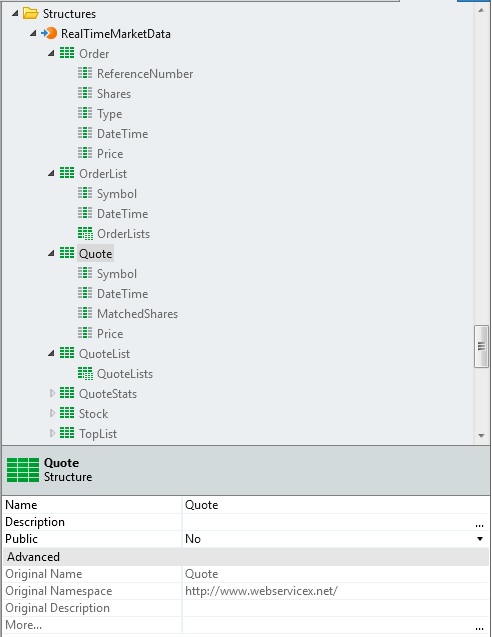The image size is (492, 637).
Task: Click the RealTimeMarketData module icon
Action: coord(49,33)
